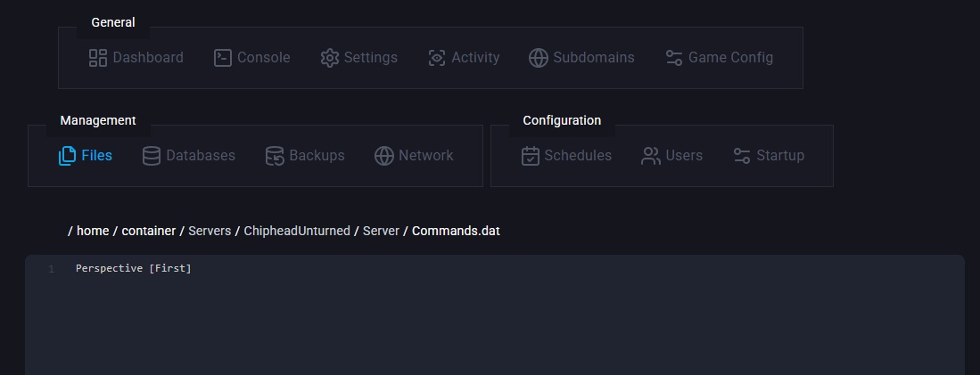Switch to the Backups tab
The image size is (980, 375).
[305, 156]
